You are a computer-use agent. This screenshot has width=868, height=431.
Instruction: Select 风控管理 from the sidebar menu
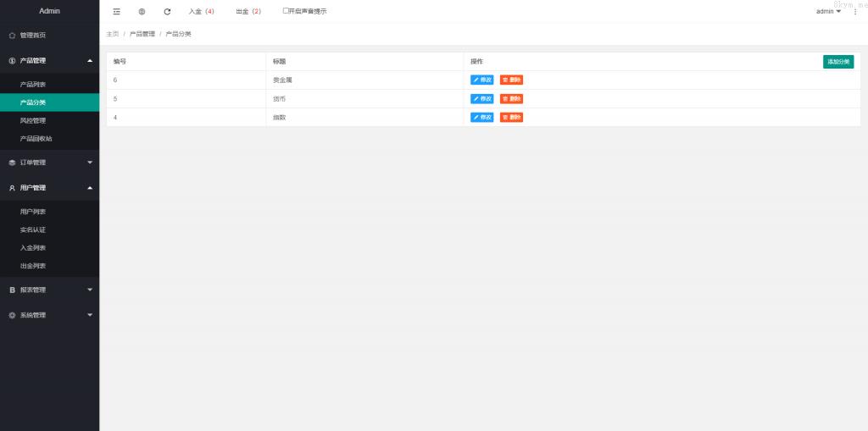33,120
